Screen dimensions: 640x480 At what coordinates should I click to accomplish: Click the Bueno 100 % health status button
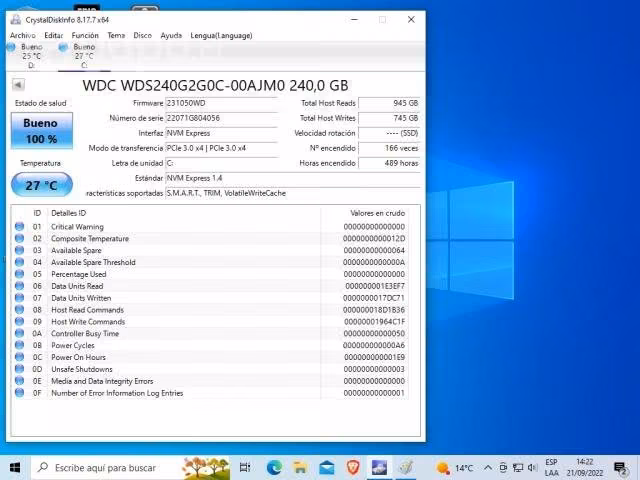pyautogui.click(x=42, y=131)
